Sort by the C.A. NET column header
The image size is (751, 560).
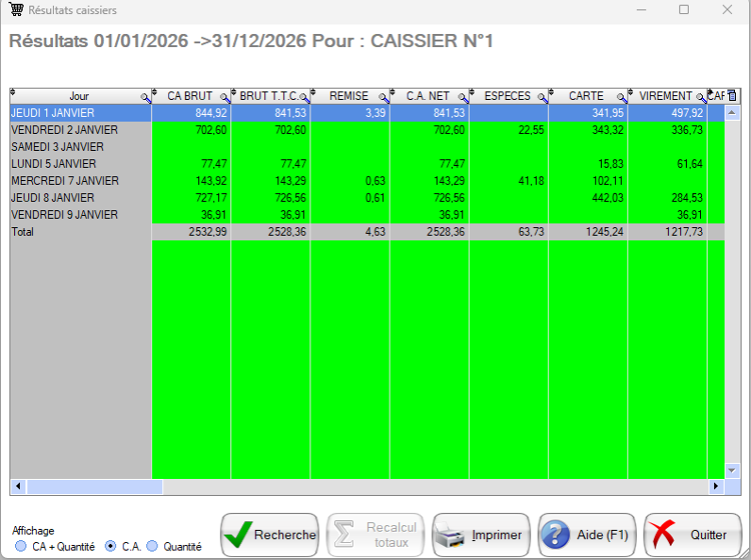[427, 96]
